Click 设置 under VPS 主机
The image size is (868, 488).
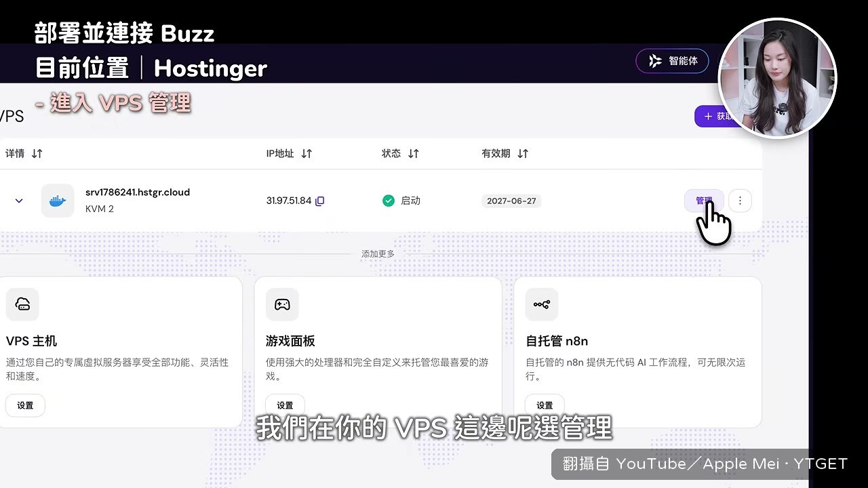[x=25, y=405]
